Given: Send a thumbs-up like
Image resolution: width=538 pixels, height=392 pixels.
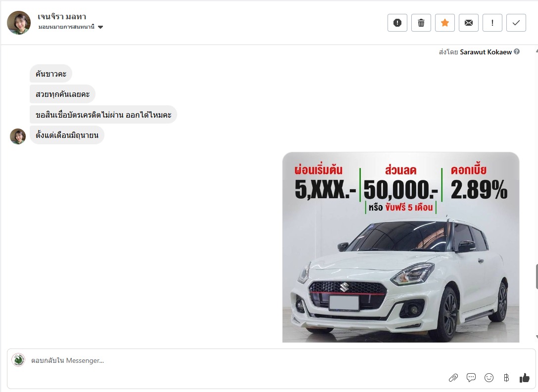Looking at the screenshot, I should click(x=525, y=378).
